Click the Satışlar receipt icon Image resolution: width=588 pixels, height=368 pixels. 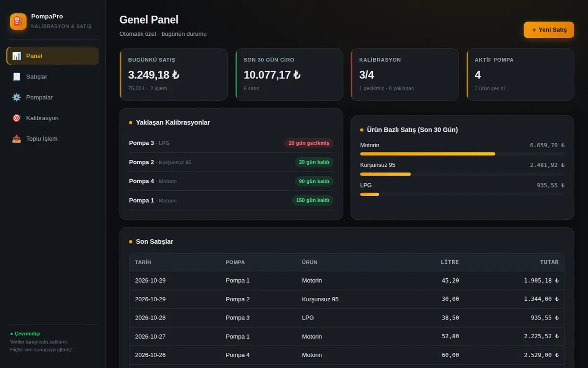(17, 77)
